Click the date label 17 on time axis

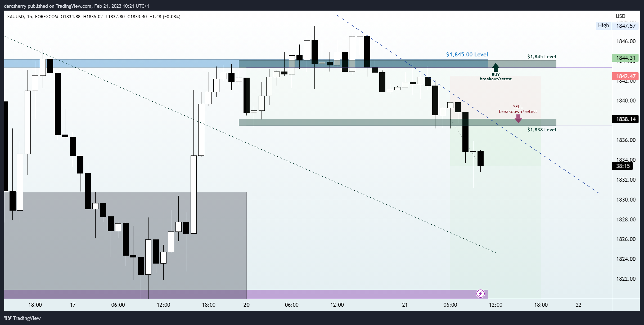(x=73, y=305)
